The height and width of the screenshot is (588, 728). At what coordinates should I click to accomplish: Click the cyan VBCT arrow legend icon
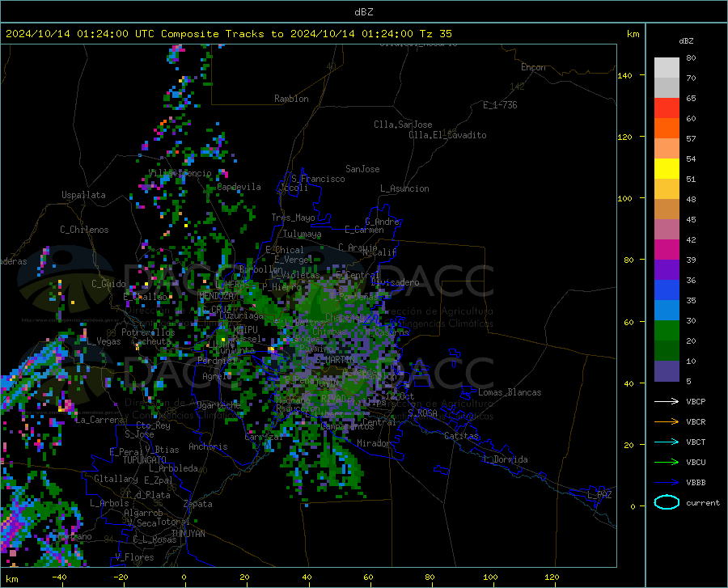(667, 442)
